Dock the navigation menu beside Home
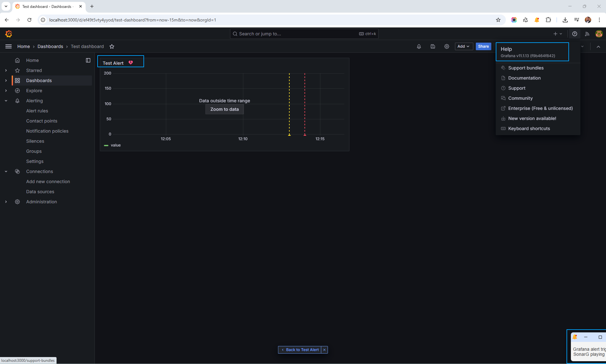This screenshot has width=606, height=364. pyautogui.click(x=88, y=60)
